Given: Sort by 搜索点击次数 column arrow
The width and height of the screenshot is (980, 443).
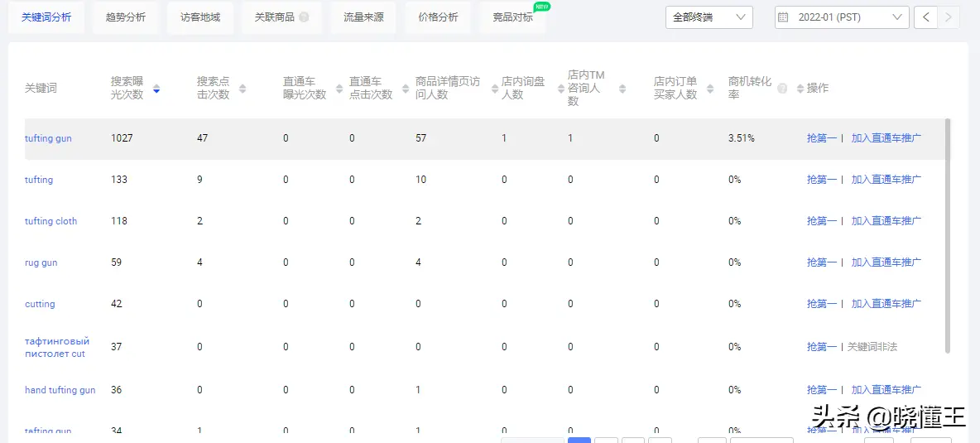Looking at the screenshot, I should [243, 89].
